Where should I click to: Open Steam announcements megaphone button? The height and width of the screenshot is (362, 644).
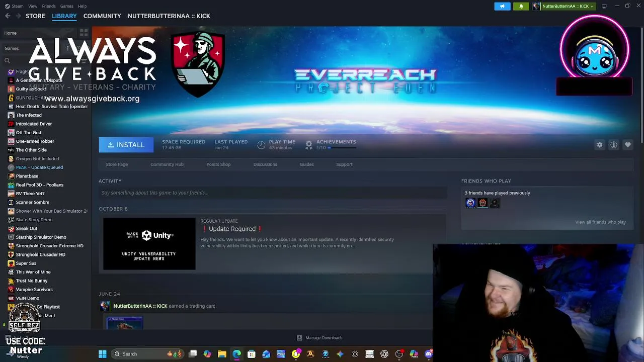click(502, 6)
